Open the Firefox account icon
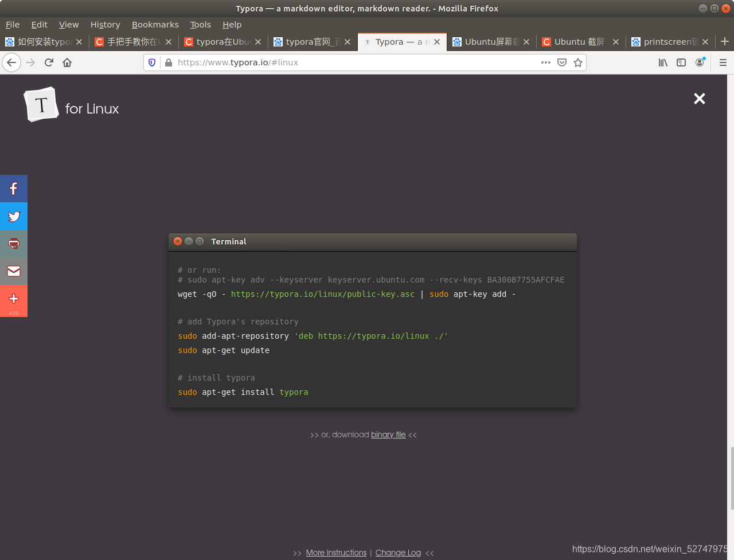 pyautogui.click(x=700, y=62)
